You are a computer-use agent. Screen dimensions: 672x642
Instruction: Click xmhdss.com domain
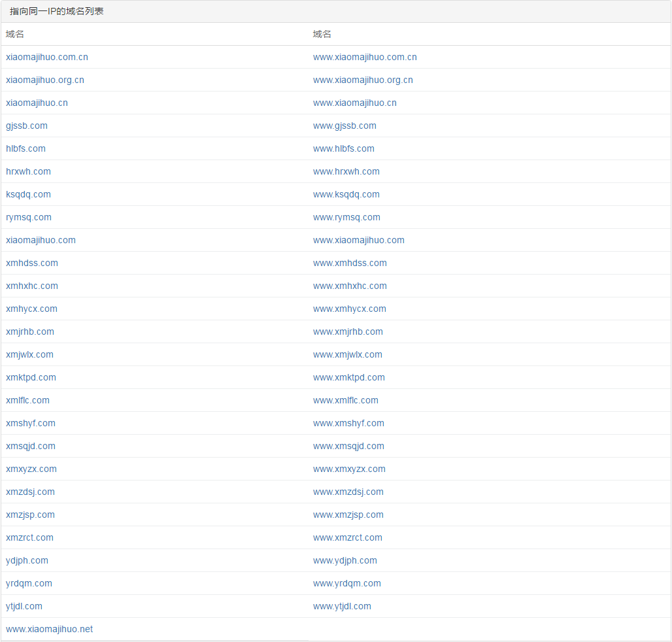point(32,263)
